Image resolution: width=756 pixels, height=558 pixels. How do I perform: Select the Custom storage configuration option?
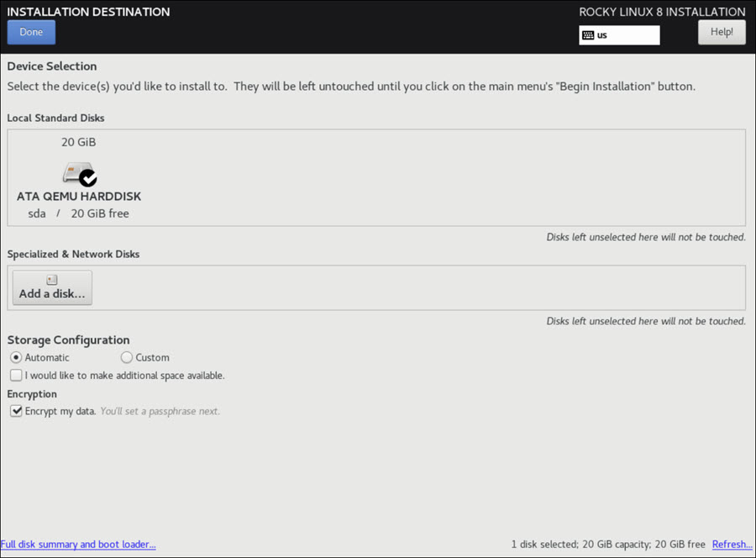point(126,357)
